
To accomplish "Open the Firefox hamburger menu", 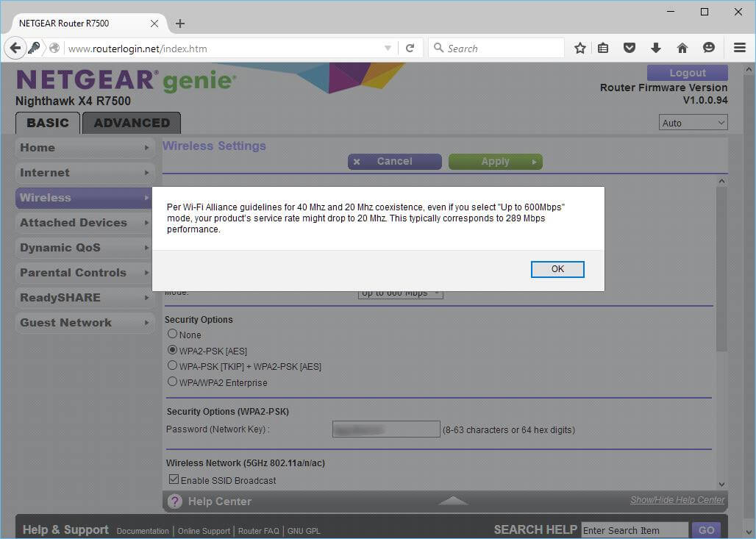I will pyautogui.click(x=740, y=49).
